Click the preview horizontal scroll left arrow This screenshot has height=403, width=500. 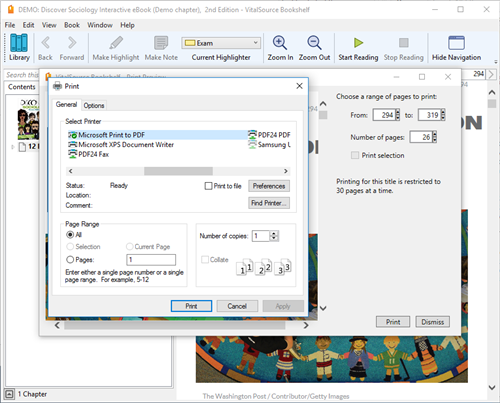[57, 325]
